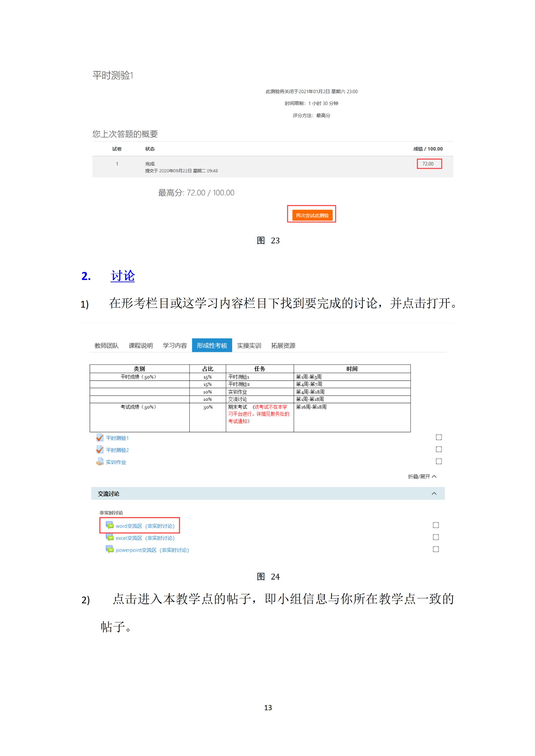Open excel交流区 (非实时讨论) forum link

coord(145,538)
